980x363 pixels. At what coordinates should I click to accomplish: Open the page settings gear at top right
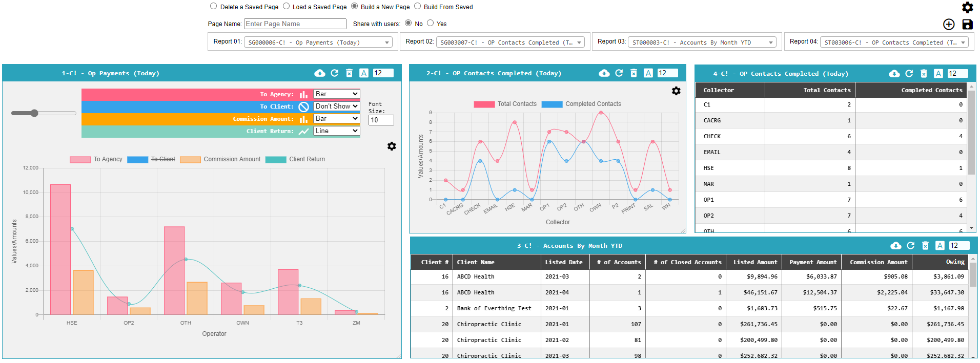[x=967, y=7]
